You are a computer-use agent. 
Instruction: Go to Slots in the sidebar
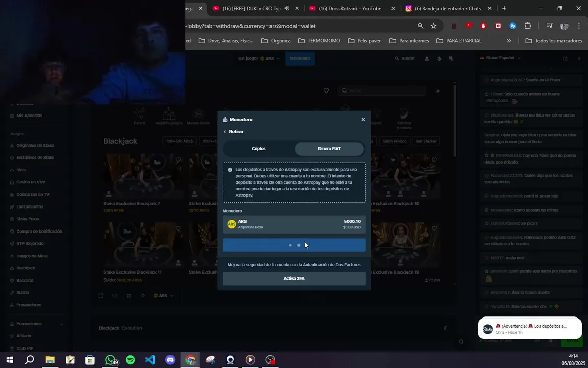(21, 170)
